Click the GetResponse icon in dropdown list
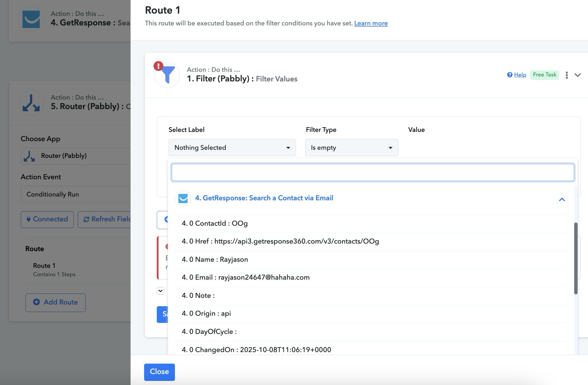The height and width of the screenshot is (385, 588). tap(183, 198)
